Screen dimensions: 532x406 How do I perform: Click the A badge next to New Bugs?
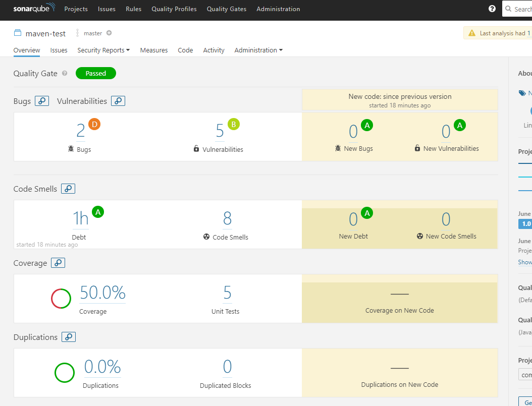point(367,125)
